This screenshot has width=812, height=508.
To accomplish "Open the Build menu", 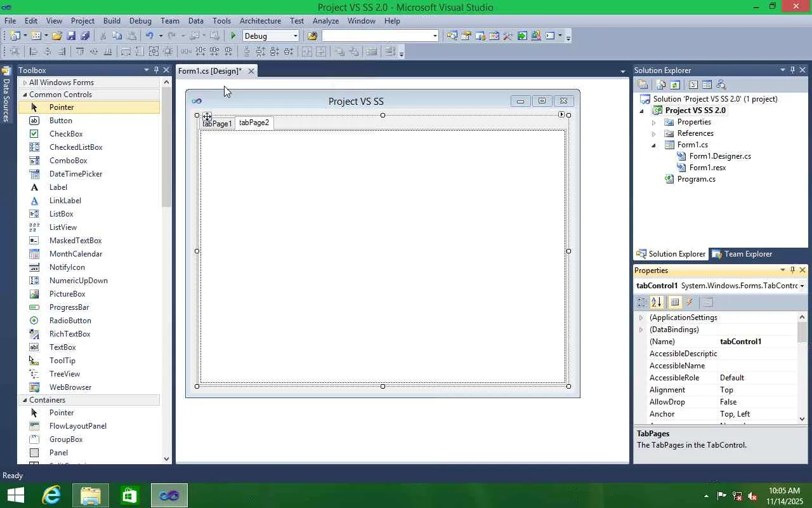I will 112,21.
